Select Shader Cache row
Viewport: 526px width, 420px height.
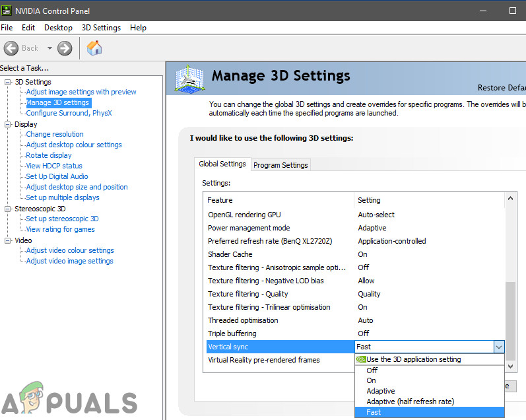pos(356,254)
